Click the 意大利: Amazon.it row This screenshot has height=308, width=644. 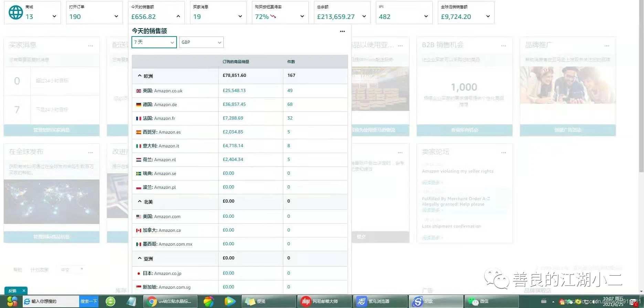(240, 146)
